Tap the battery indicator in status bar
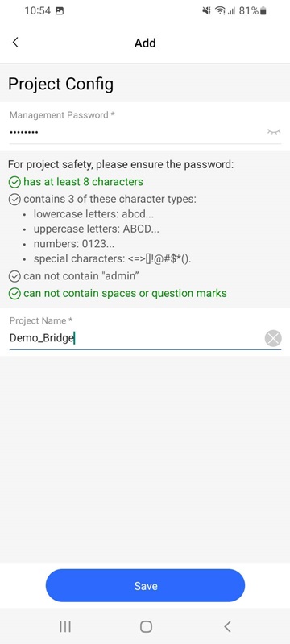 pyautogui.click(x=263, y=11)
